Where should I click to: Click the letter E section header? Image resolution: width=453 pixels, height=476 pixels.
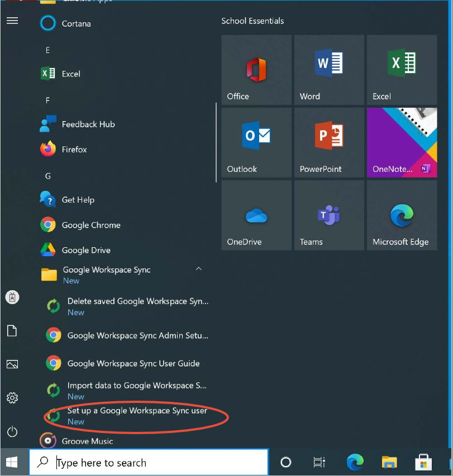[x=47, y=50]
